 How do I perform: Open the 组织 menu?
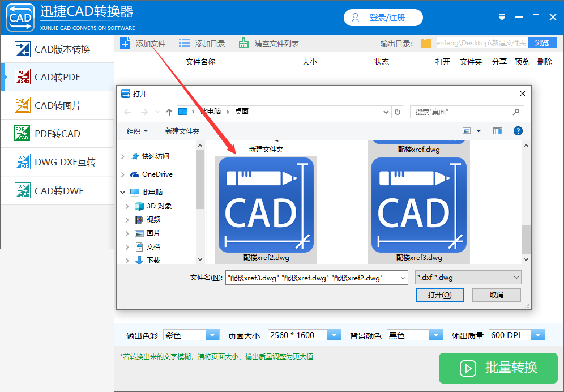click(137, 131)
